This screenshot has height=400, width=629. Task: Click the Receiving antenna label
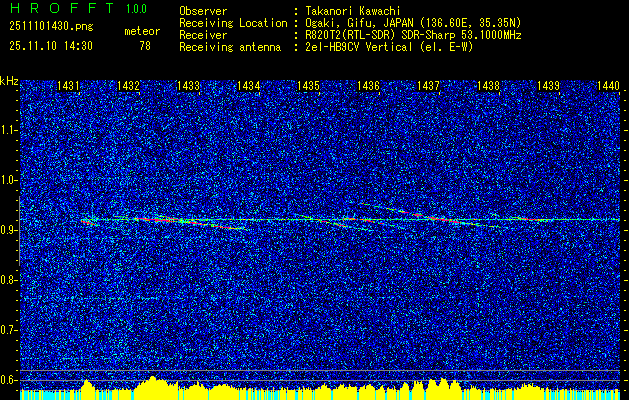(230, 47)
